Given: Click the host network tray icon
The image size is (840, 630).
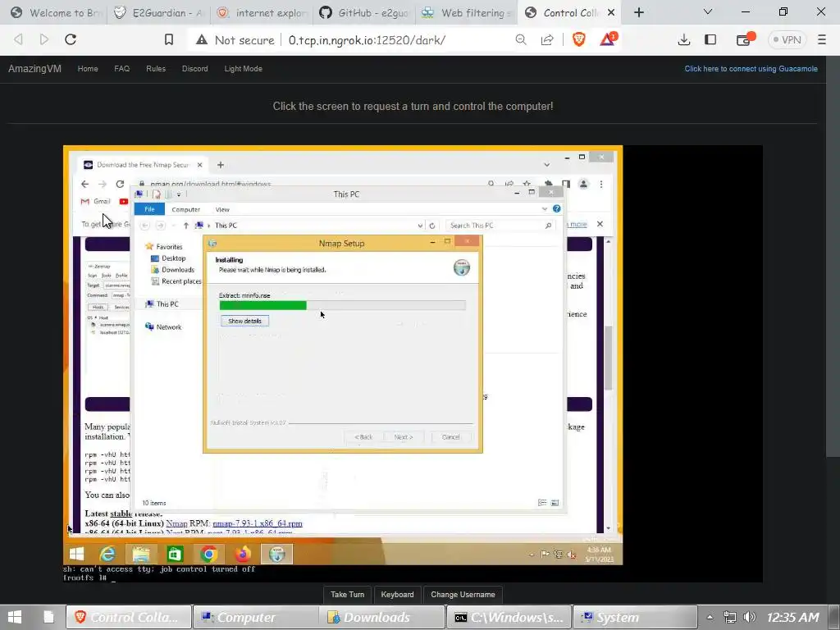Looking at the screenshot, I should 729,617.
